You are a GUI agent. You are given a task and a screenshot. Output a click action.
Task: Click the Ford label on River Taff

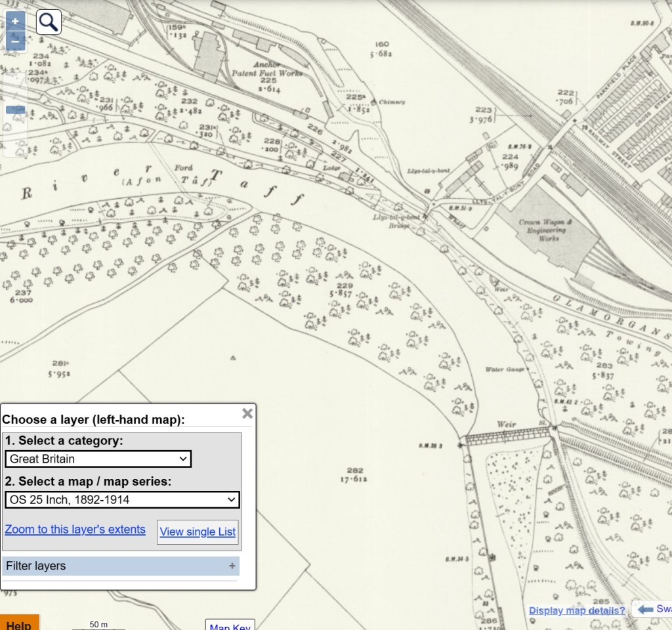point(184,168)
